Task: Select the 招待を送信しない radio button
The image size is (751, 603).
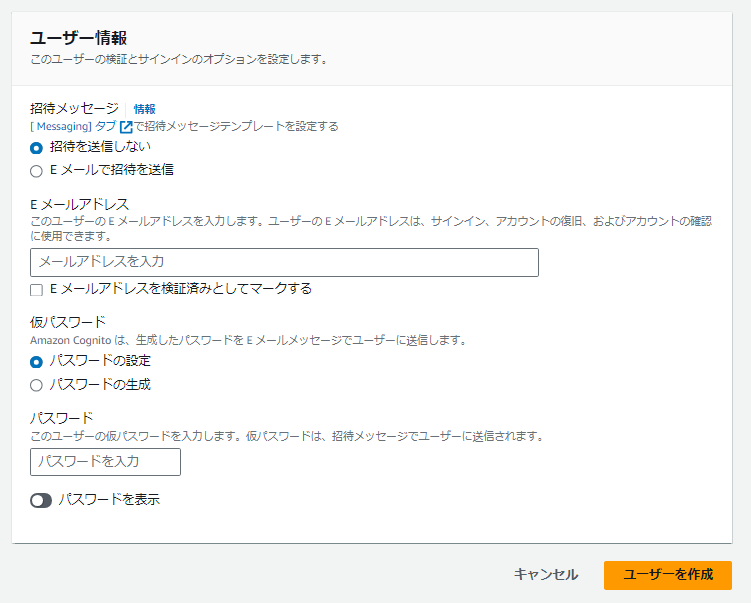Action: click(36, 148)
